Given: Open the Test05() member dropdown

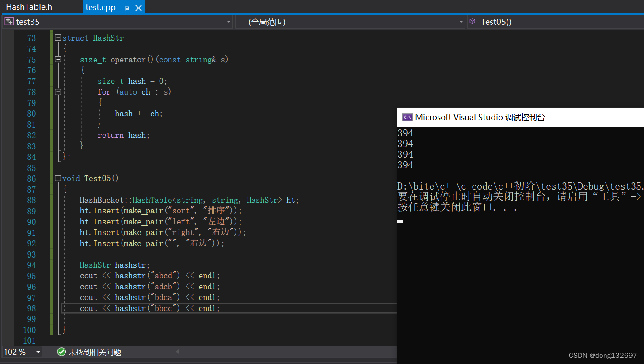Looking at the screenshot, I should pos(555,22).
